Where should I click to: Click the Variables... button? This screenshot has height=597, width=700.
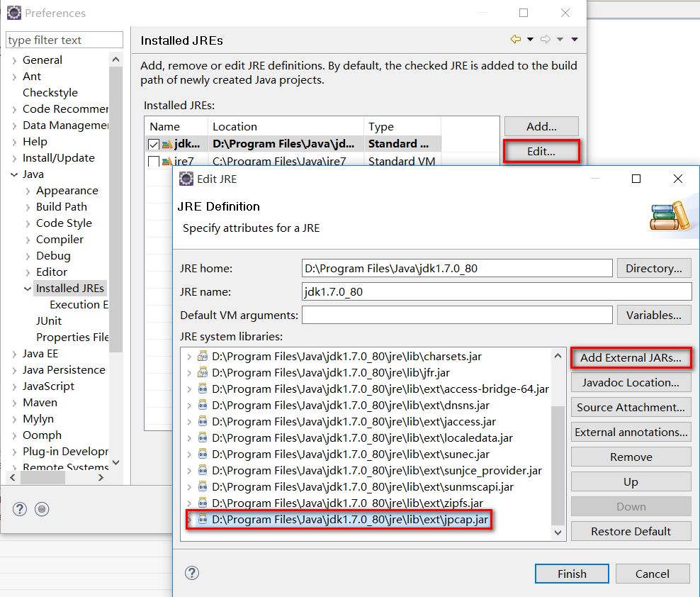click(653, 315)
